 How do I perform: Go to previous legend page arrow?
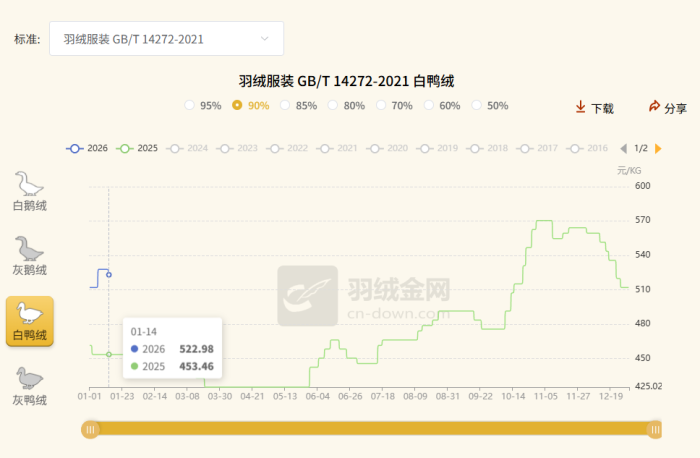click(624, 148)
